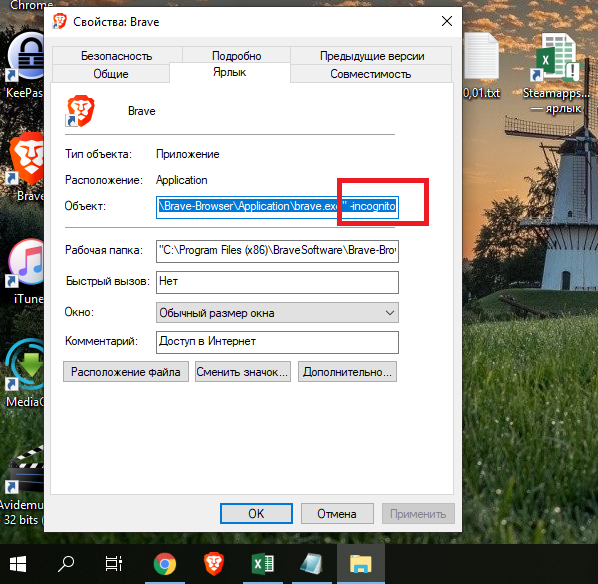
Task: Open File Explorer in the taskbar
Action: tap(360, 564)
